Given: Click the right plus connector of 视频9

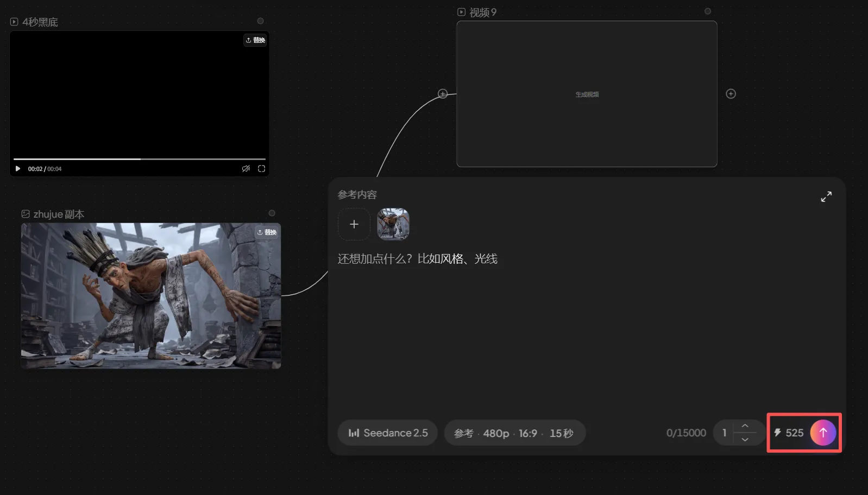Looking at the screenshot, I should pyautogui.click(x=731, y=94).
